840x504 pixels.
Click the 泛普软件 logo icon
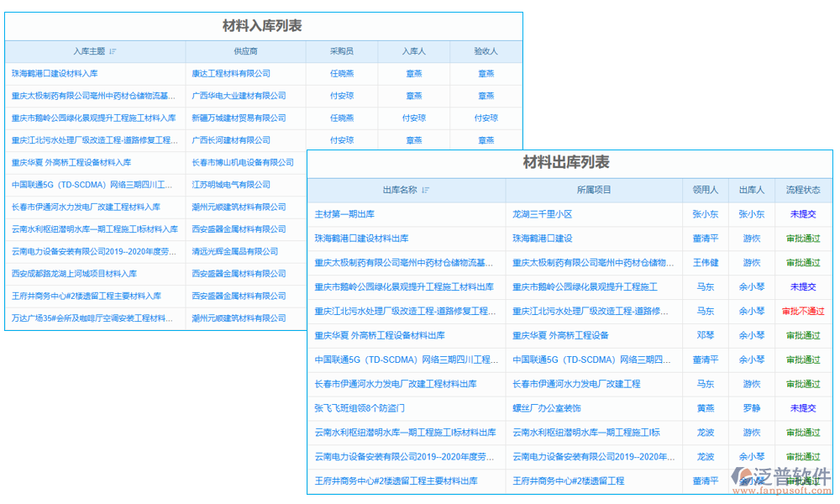pyautogui.click(x=746, y=475)
